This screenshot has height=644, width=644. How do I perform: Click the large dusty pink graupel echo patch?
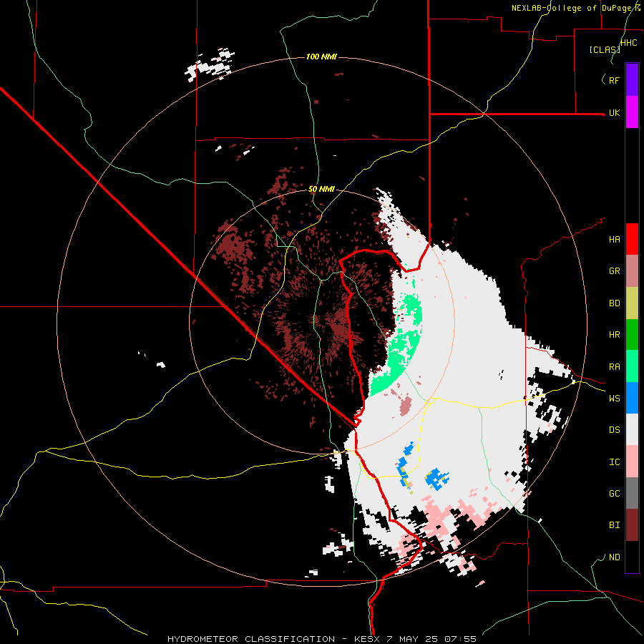tap(406, 406)
